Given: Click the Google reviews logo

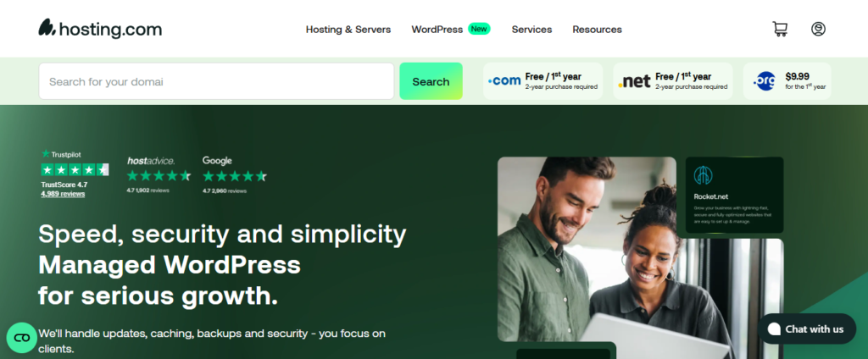Looking at the screenshot, I should pos(217,160).
